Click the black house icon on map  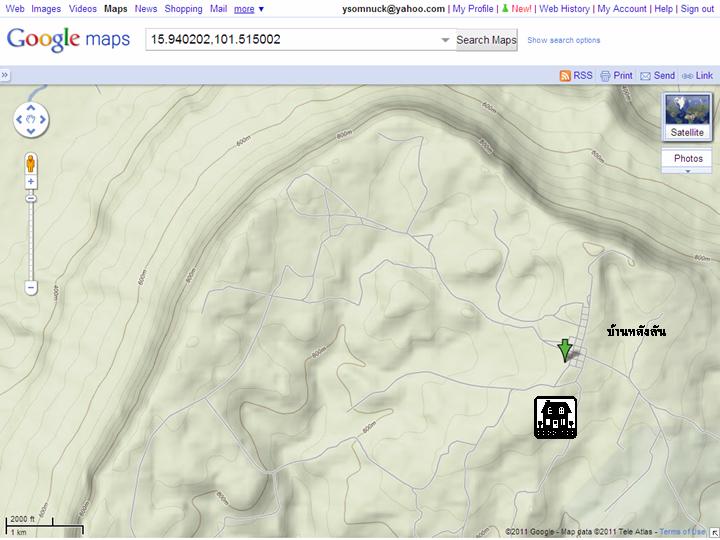(x=556, y=417)
